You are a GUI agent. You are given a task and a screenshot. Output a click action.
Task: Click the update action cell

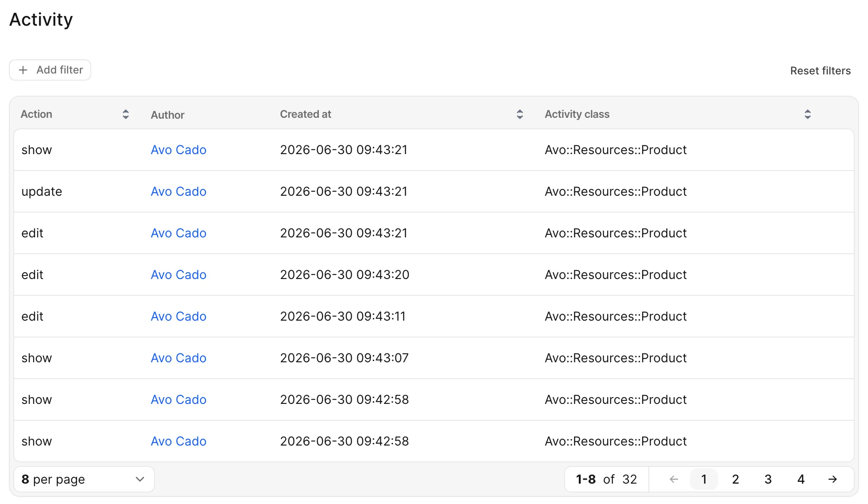pos(42,192)
